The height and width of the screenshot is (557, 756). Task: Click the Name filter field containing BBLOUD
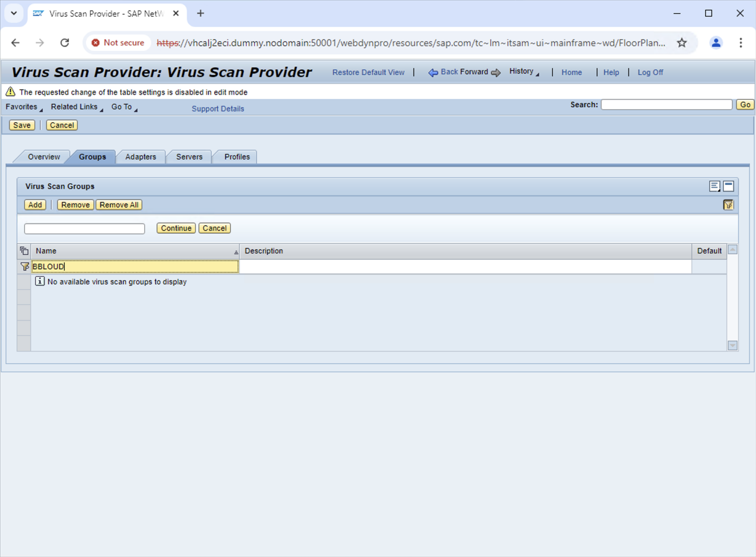coord(135,267)
